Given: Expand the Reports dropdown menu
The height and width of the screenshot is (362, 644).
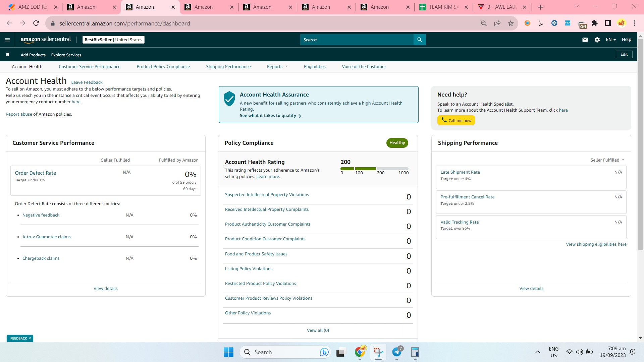Looking at the screenshot, I should tap(277, 66).
